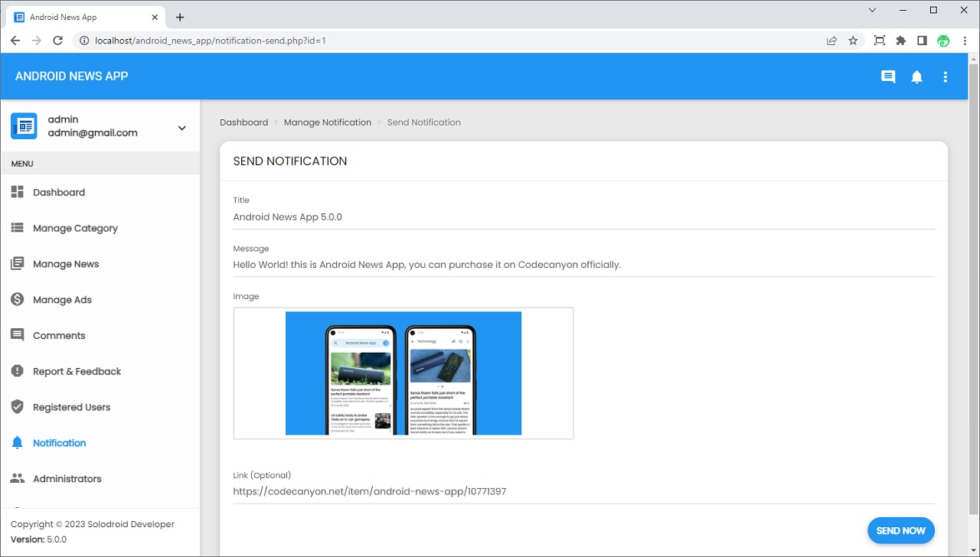Image resolution: width=980 pixels, height=557 pixels.
Task: Click the screenshot capture icon in address bar
Action: point(879,41)
